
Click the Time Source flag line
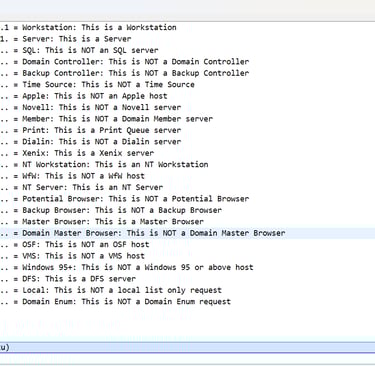pyautogui.click(x=97, y=84)
